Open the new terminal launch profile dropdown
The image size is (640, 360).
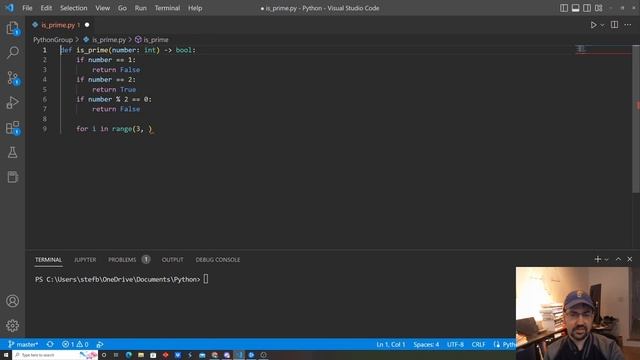click(607, 260)
